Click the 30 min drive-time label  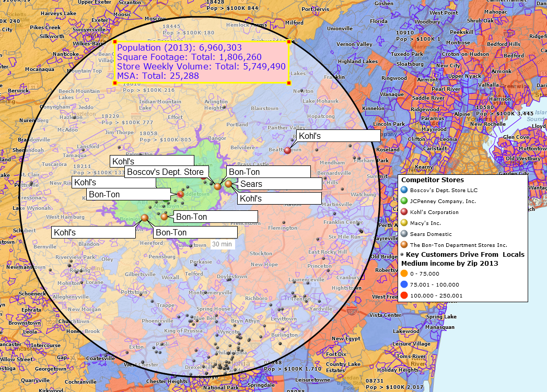click(x=222, y=244)
